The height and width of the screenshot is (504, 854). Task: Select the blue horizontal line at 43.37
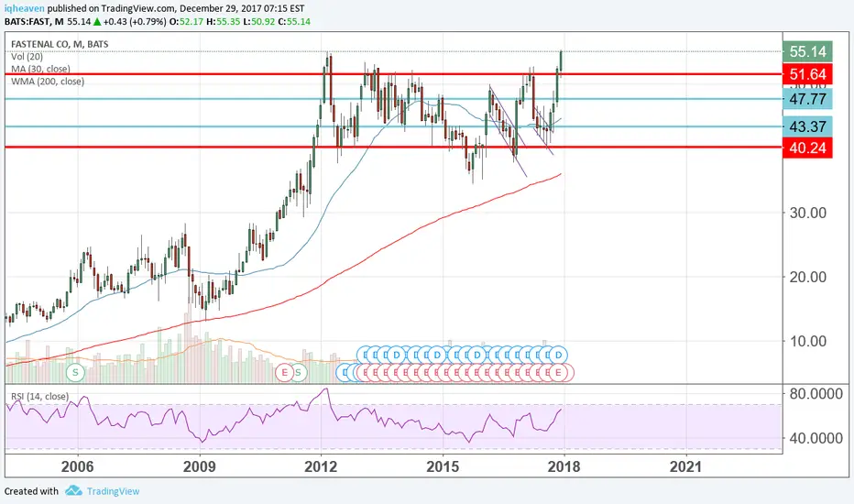[x=394, y=126]
